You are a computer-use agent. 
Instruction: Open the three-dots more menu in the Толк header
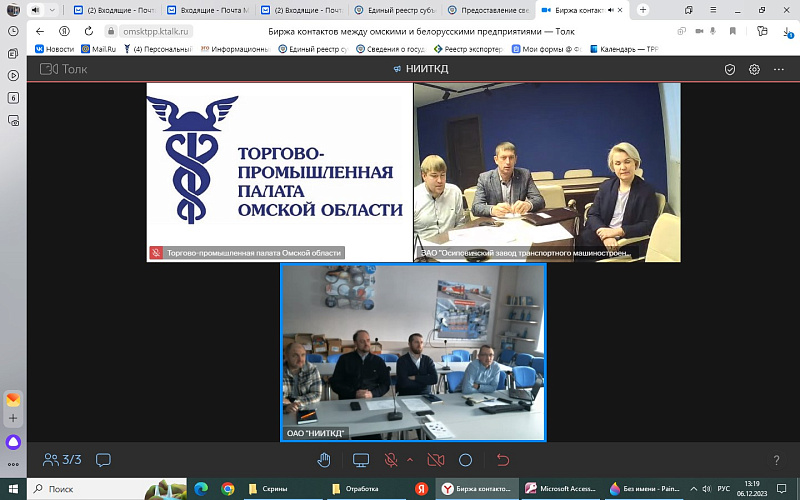[779, 69]
